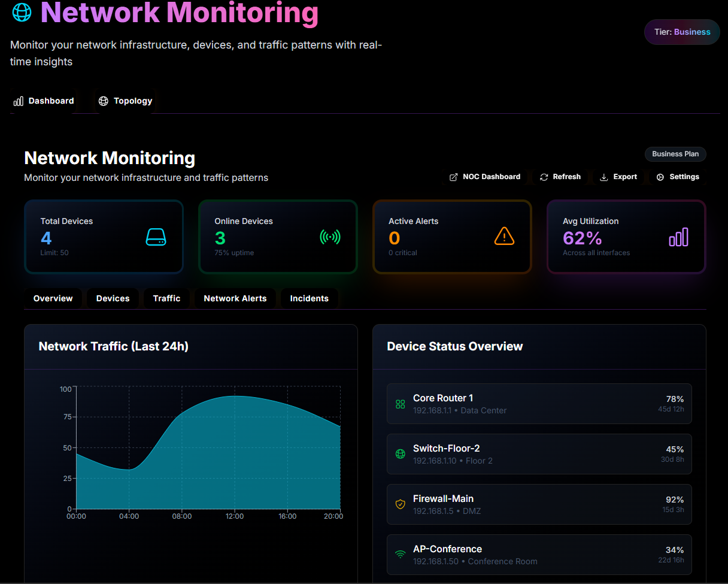Click the '15d 3h' uptime value
This screenshot has height=584, width=728.
tap(673, 510)
